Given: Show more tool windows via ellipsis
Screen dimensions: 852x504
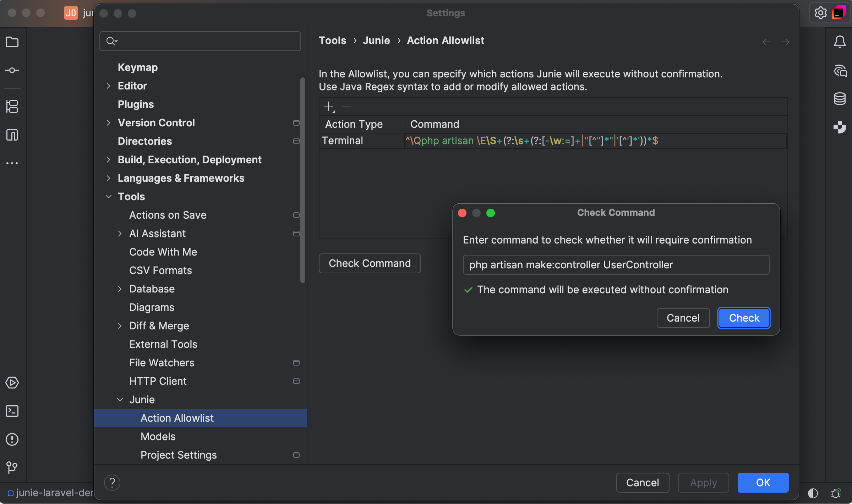Looking at the screenshot, I should click(x=12, y=163).
